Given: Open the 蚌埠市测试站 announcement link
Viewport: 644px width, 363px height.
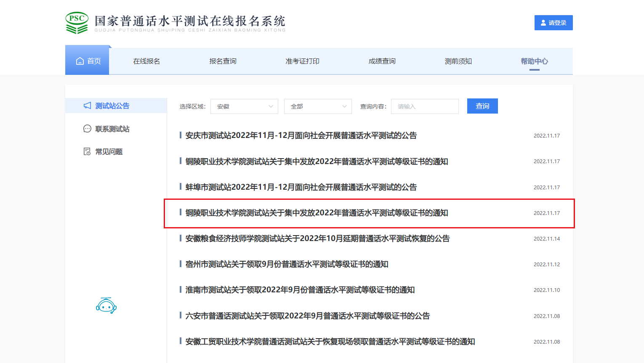Looking at the screenshot, I should coord(301,187).
